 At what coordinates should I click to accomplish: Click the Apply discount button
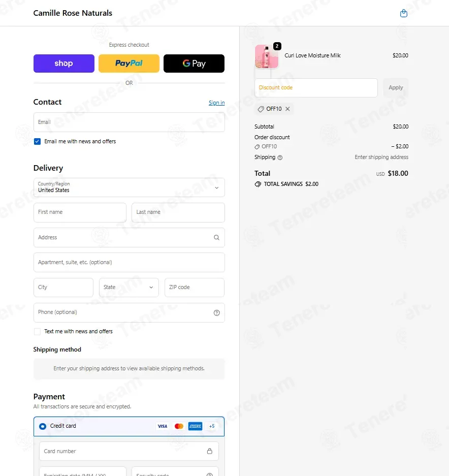(x=396, y=88)
